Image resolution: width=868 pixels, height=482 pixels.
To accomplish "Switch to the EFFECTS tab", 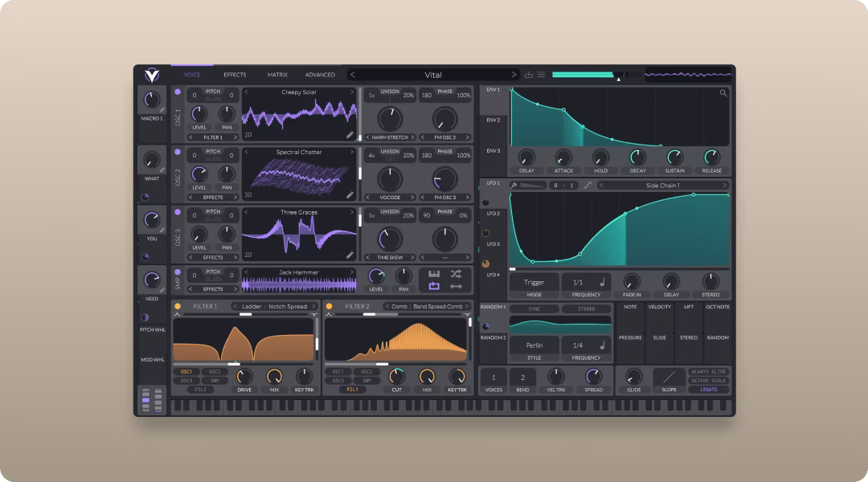I will click(235, 75).
